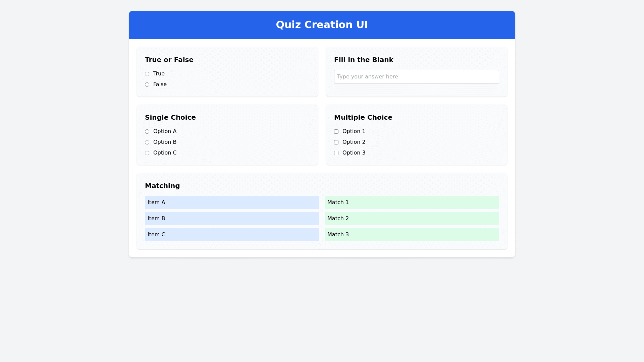This screenshot has width=644, height=362.
Task: Select the False radio button
Action: 147,84
